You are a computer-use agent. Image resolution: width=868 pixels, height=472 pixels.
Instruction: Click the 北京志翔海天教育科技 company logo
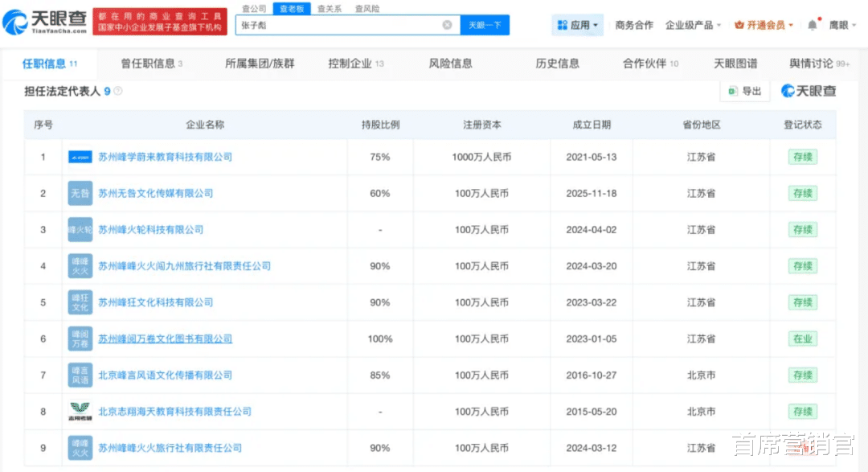tap(80, 412)
